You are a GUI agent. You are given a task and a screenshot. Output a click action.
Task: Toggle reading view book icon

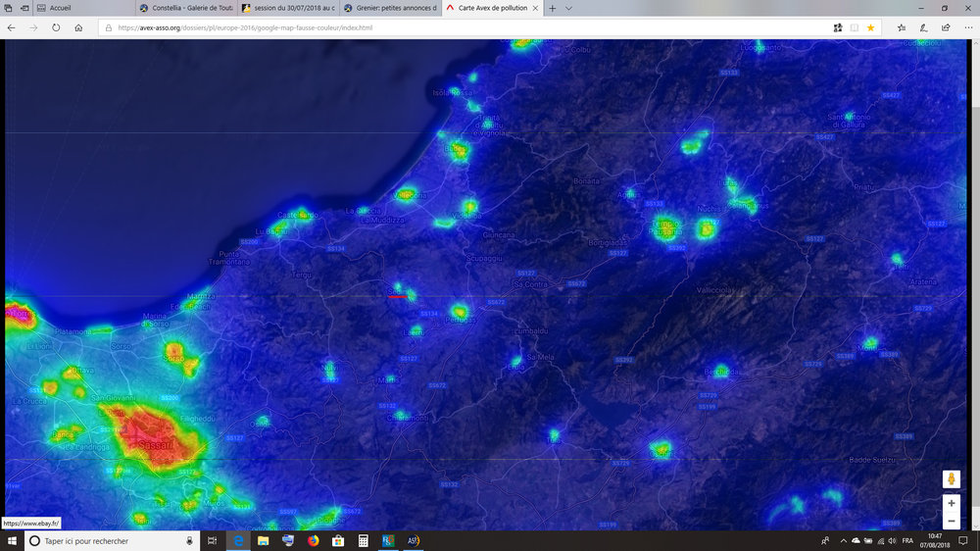point(855,27)
